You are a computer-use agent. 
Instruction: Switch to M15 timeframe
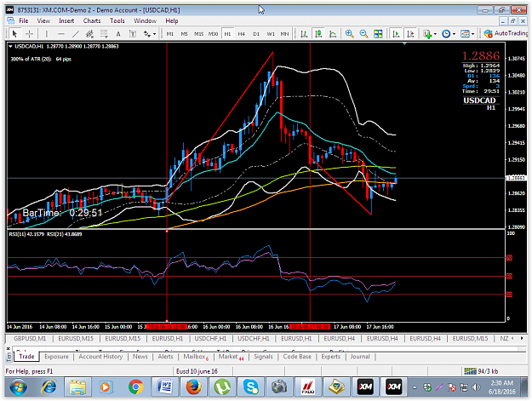click(198, 33)
